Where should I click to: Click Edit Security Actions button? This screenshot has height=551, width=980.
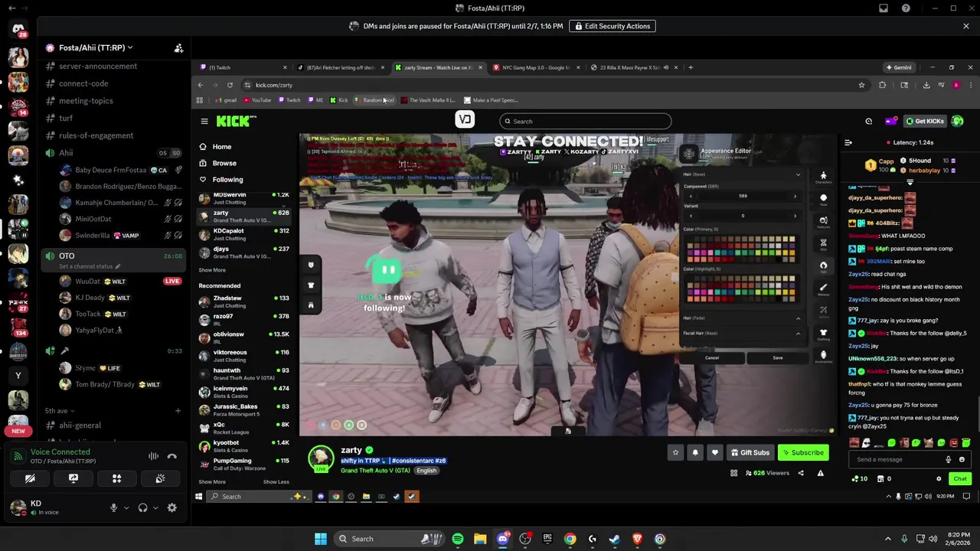(x=612, y=26)
